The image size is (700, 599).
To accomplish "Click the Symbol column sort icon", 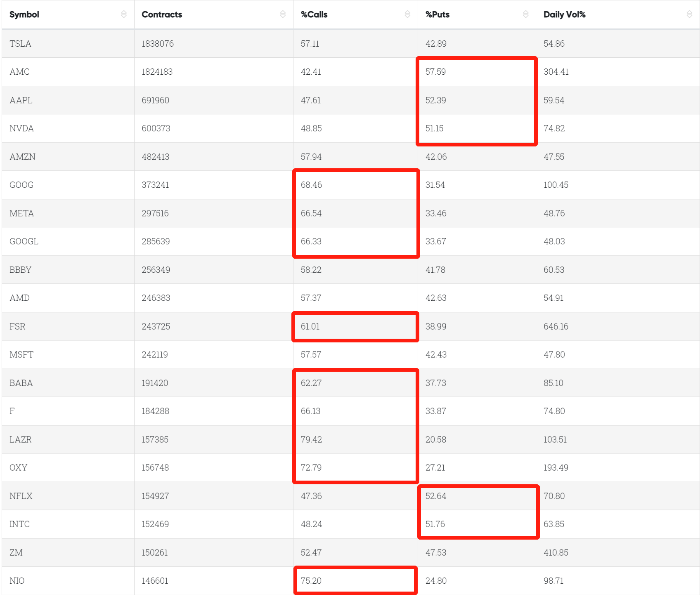I will coord(123,14).
